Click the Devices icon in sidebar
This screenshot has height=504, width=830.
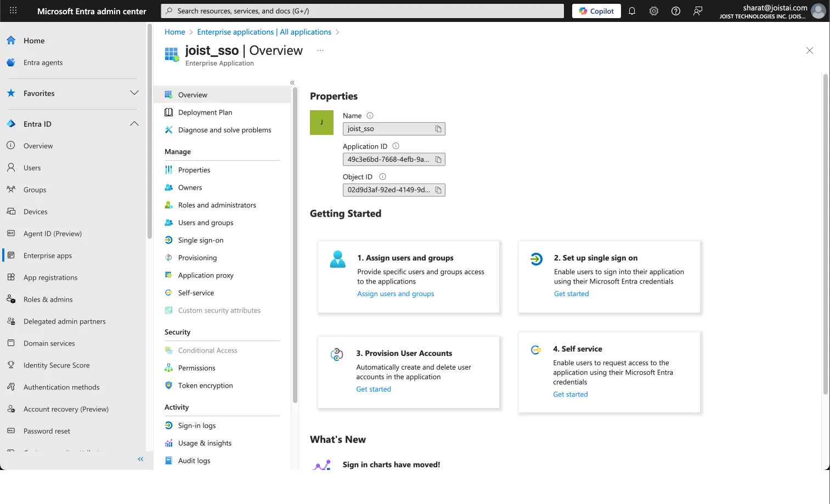11,211
